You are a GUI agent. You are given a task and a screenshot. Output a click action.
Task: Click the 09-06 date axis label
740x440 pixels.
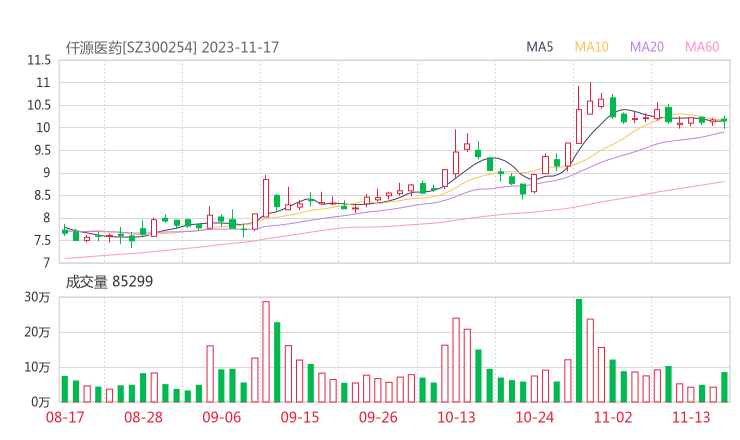point(221,417)
